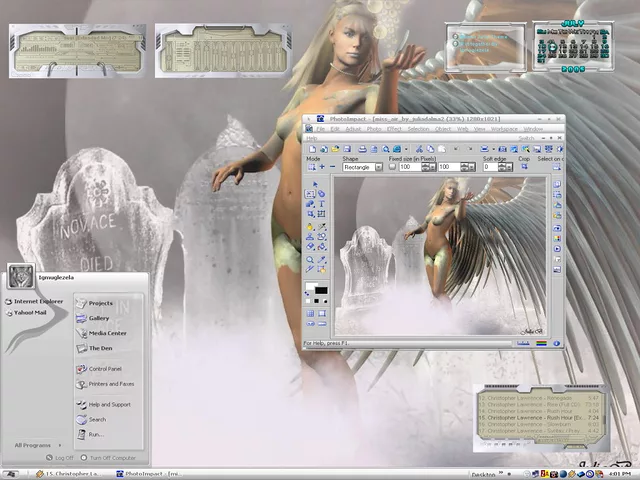This screenshot has height=480, width=640.
Task: Expand the All Programs arrow
Action: click(59, 445)
